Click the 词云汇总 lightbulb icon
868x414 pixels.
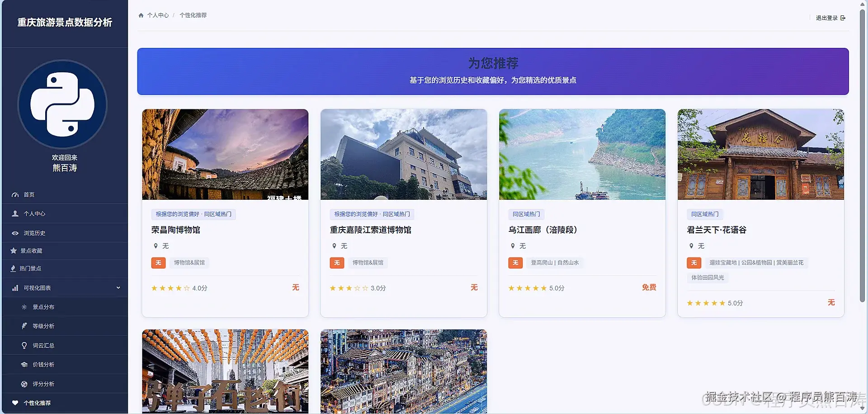[x=25, y=345]
